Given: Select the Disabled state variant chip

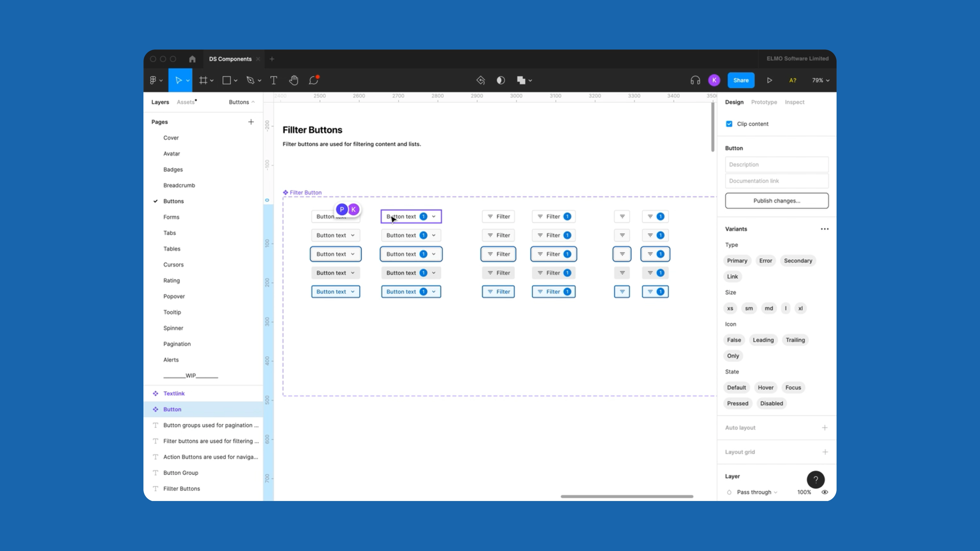Looking at the screenshot, I should coord(771,404).
